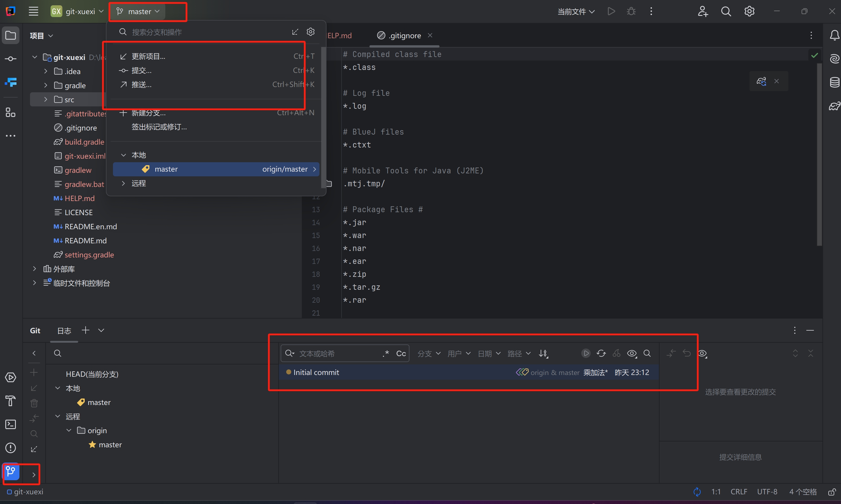The image size is (841, 504).
Task: Toggle regex option in log search
Action: pyautogui.click(x=386, y=354)
